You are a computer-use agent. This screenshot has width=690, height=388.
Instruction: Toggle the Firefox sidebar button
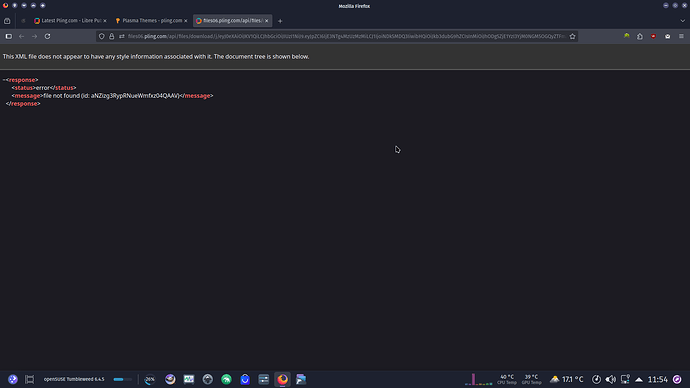[9, 37]
